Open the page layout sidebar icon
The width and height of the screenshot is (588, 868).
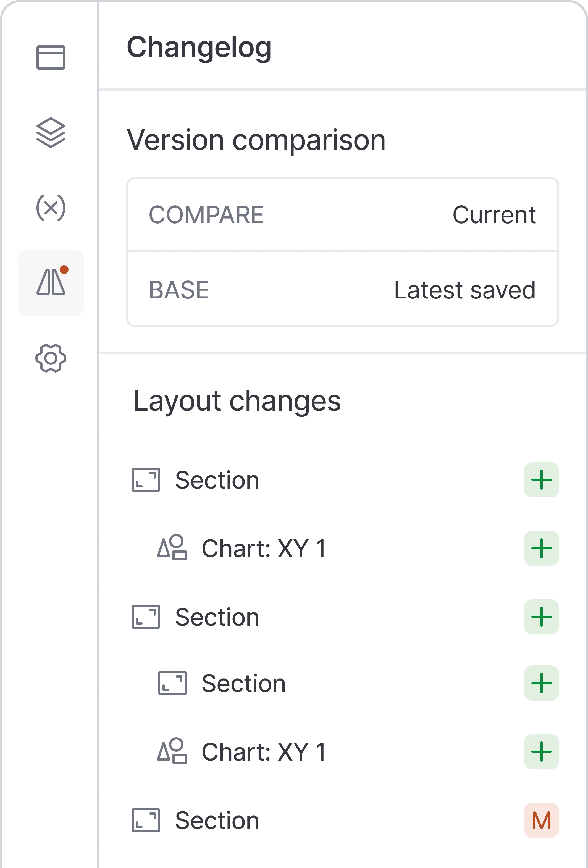click(51, 57)
